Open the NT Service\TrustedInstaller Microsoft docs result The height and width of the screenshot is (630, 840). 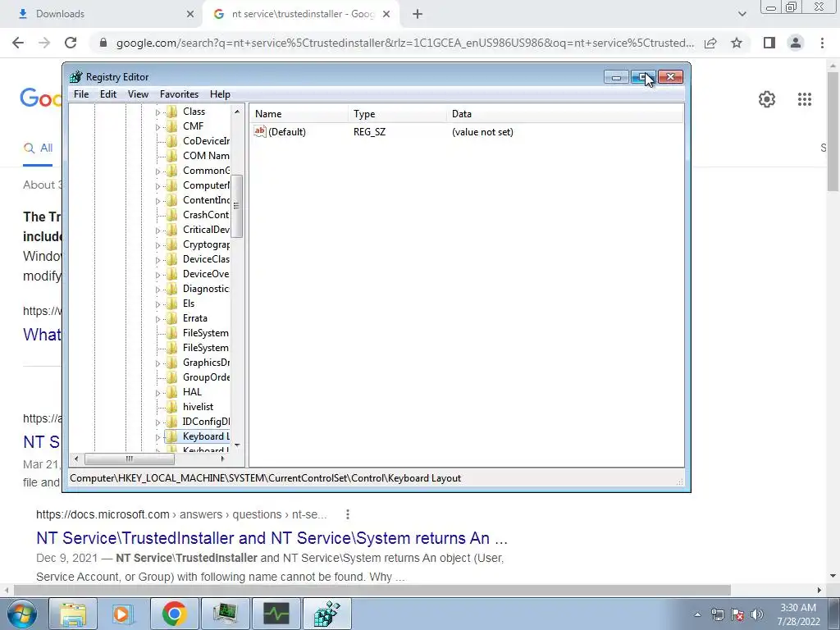[272, 538]
